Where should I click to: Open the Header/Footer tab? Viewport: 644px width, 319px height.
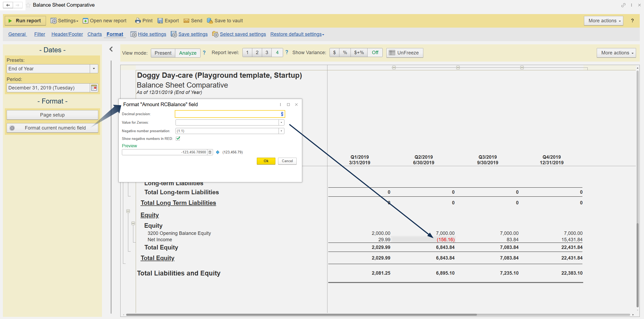point(67,34)
